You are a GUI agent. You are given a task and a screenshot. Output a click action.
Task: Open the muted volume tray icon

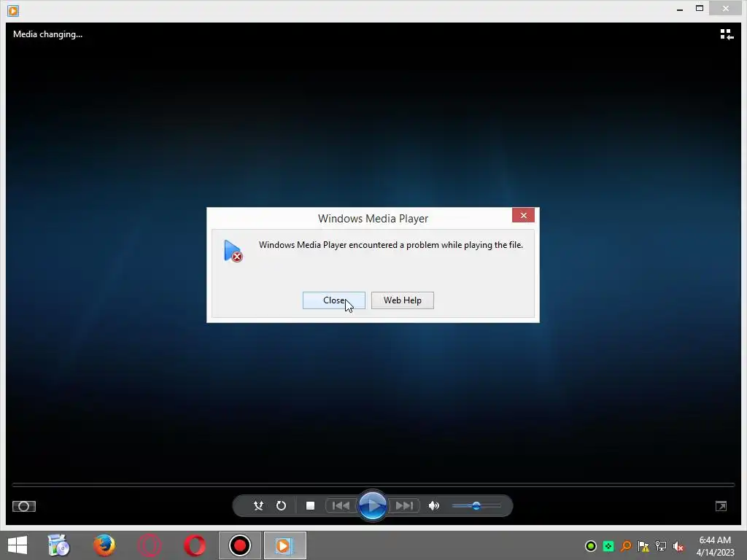pos(678,546)
